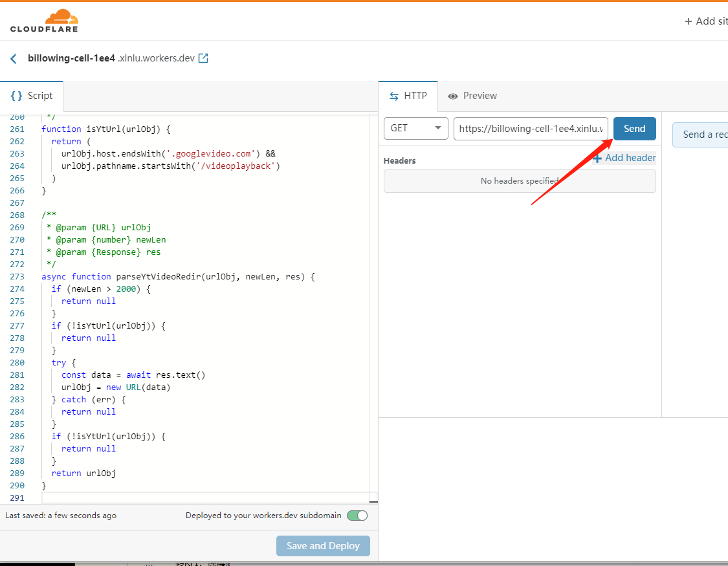Click '@param {number} newLen' comment line
The width and height of the screenshot is (728, 566).
point(106,240)
